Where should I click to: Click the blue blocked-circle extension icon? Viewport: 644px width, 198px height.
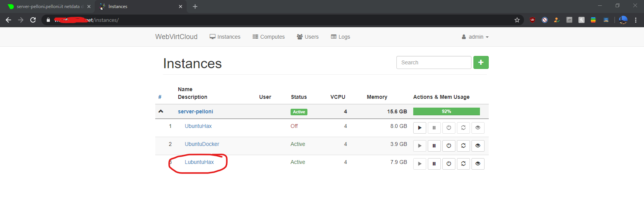click(545, 20)
